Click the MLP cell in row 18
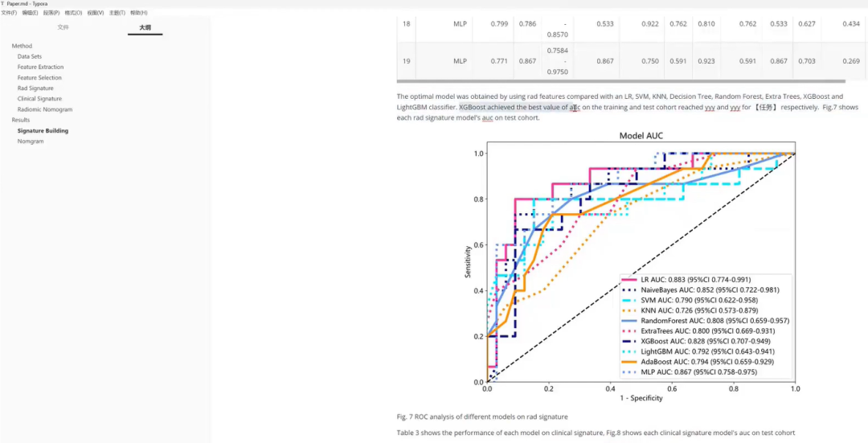Image resolution: width=868 pixels, height=443 pixels. [x=460, y=24]
